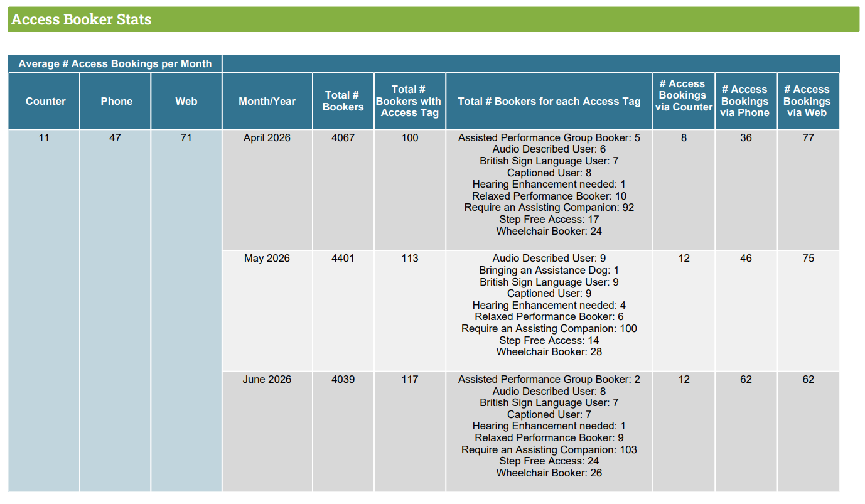
Task: Select the April 2026 row cell
Action: click(267, 137)
